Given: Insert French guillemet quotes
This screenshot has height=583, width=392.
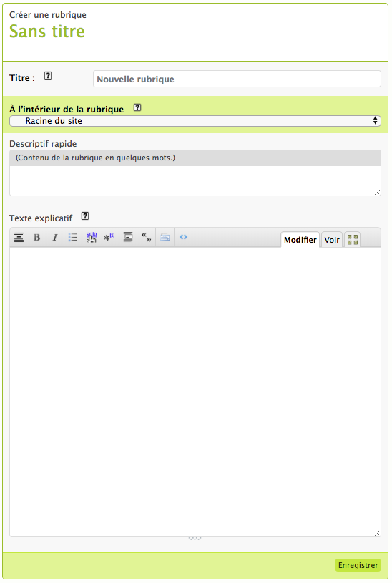Looking at the screenshot, I should click(146, 237).
